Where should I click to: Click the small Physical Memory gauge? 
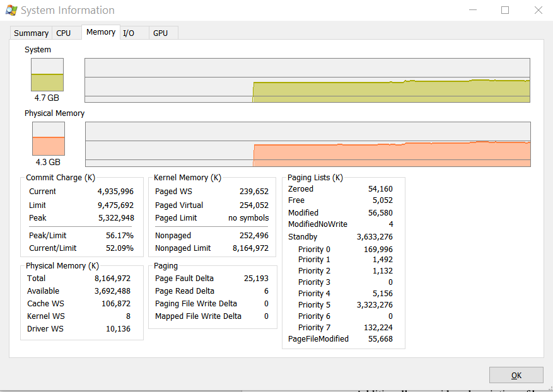(46, 139)
